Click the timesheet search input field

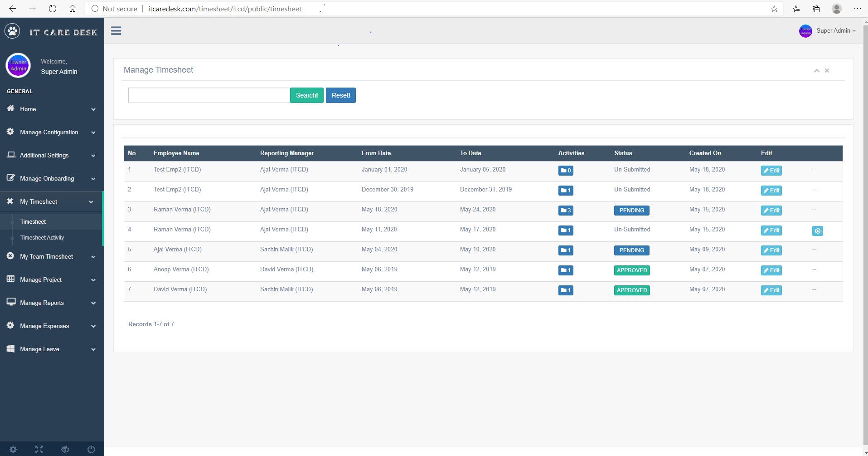point(209,95)
